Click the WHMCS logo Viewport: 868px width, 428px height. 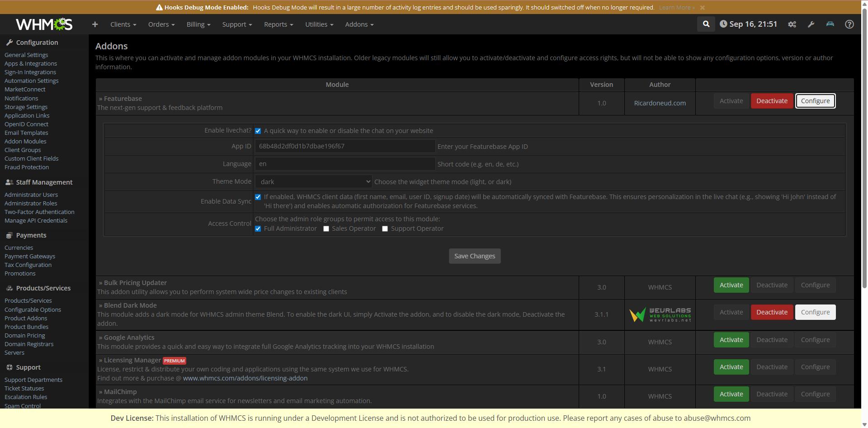[x=44, y=24]
